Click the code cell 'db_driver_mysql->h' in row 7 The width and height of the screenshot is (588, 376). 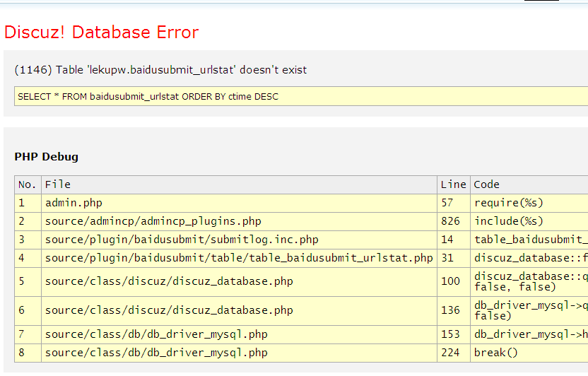pos(531,334)
